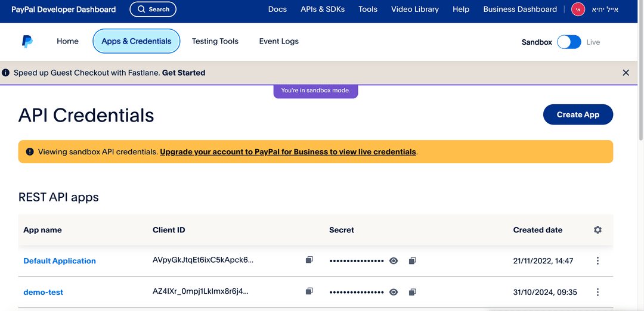Open the Default Application app link
Image resolution: width=644 pixels, height=311 pixels.
pos(60,261)
